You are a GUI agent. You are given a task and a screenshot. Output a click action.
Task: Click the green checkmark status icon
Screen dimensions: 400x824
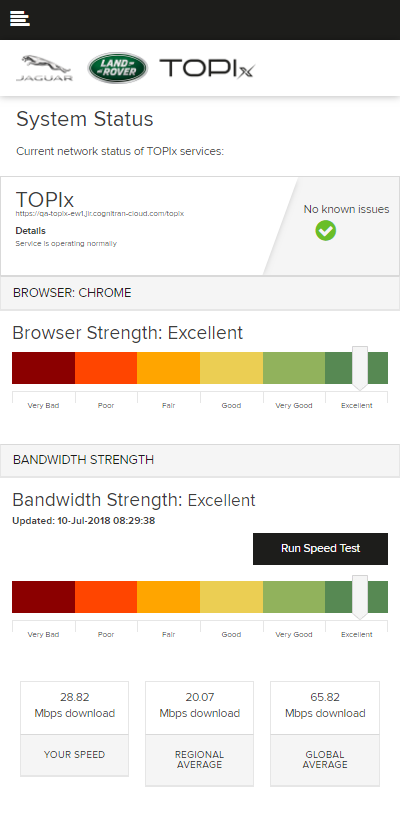coord(325,231)
